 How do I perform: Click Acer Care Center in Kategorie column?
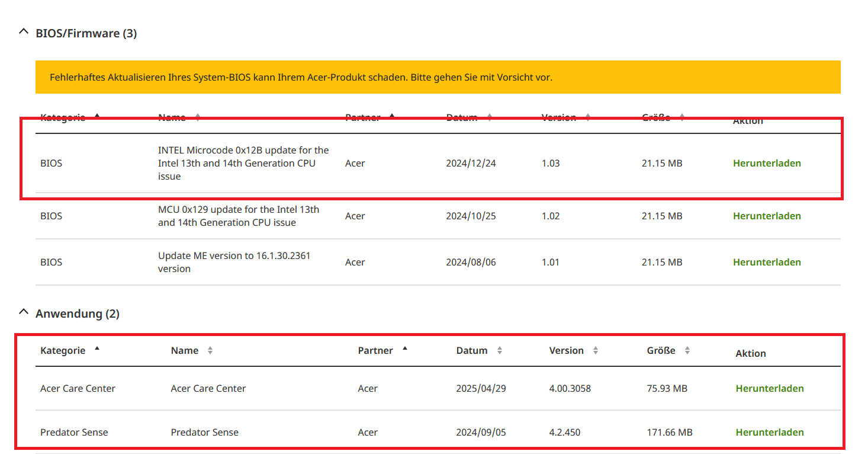point(78,388)
